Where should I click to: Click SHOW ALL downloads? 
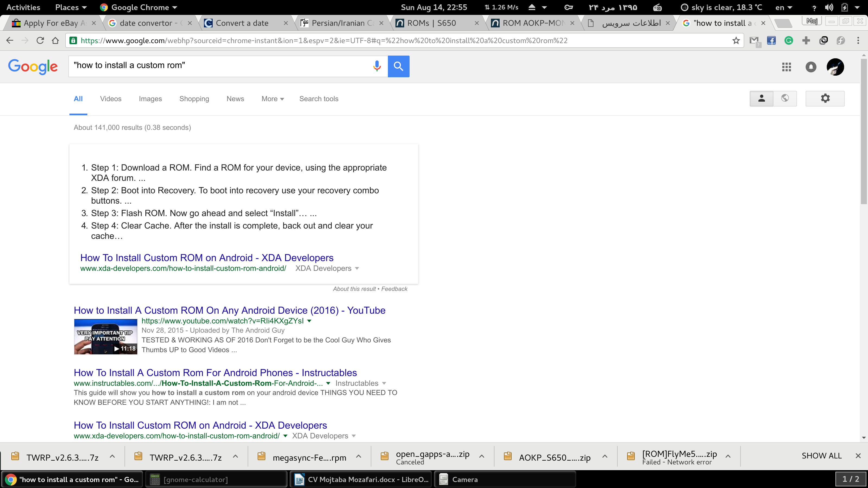point(822,456)
